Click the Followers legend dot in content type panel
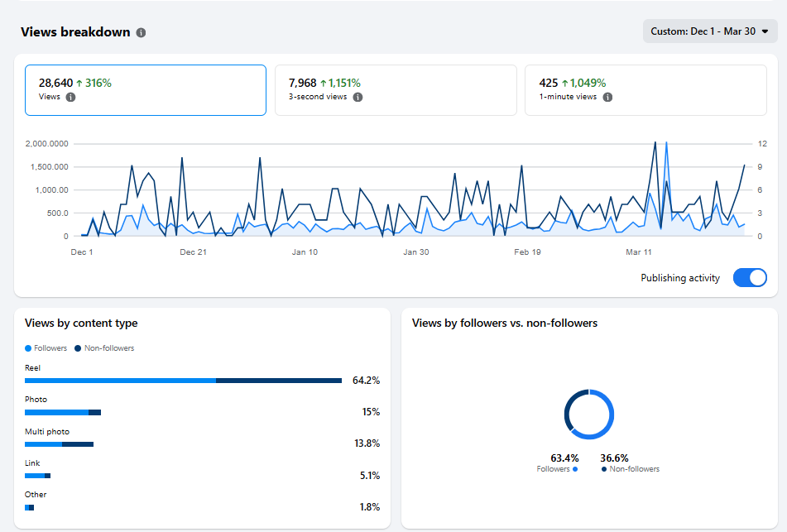This screenshot has height=532, width=787. pyautogui.click(x=28, y=347)
